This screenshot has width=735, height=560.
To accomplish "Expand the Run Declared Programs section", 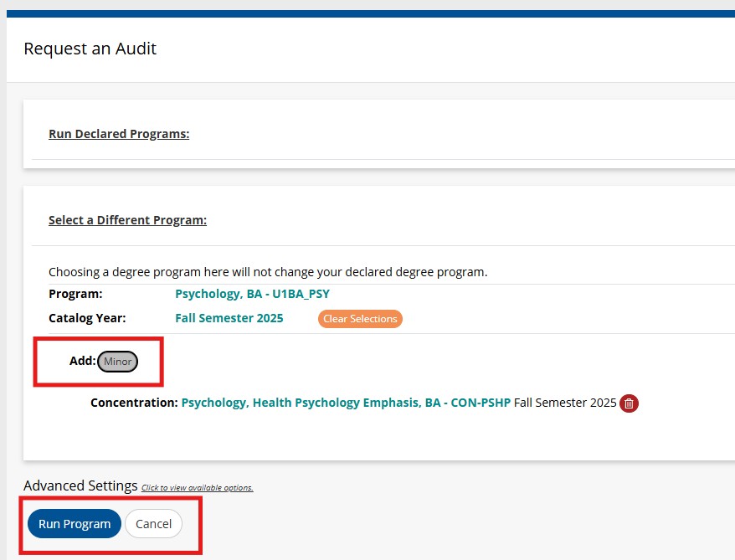I will [119, 134].
